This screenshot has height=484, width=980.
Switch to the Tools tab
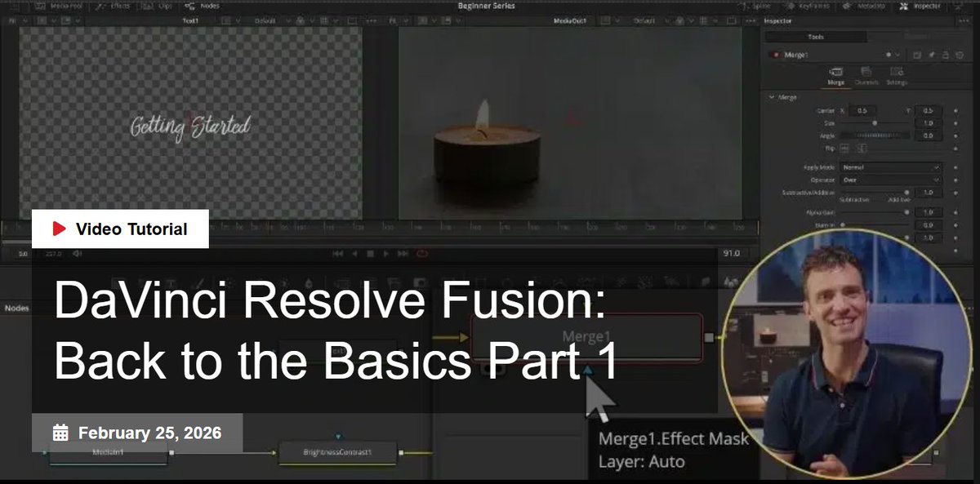click(x=815, y=37)
